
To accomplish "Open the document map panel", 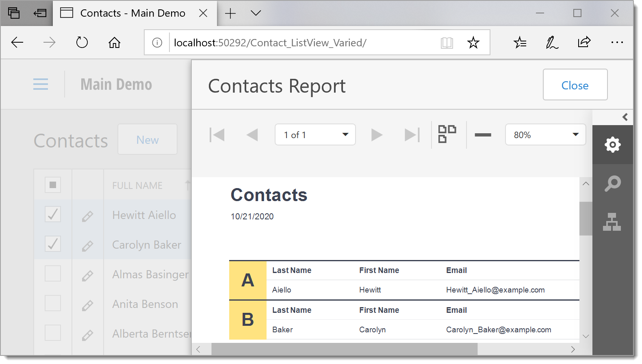I will tap(612, 222).
